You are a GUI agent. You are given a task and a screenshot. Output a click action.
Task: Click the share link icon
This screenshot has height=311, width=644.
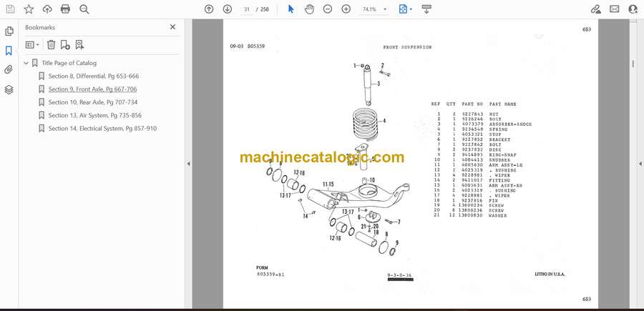pos(595,9)
